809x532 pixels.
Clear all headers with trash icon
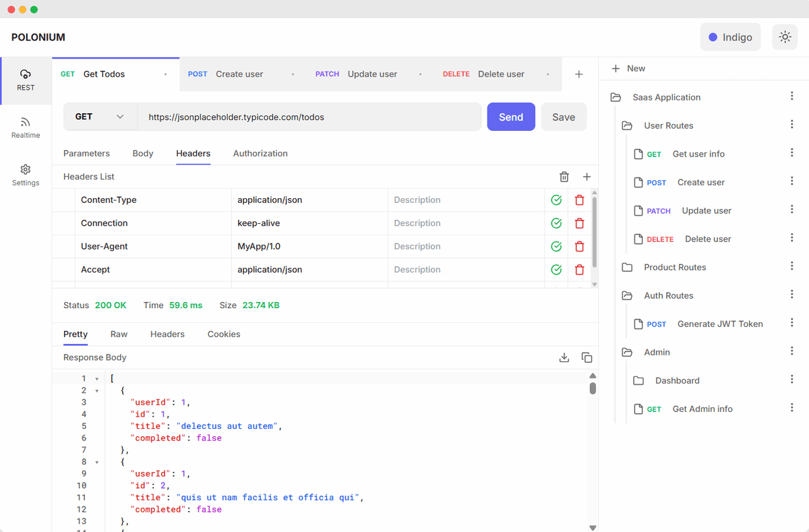click(564, 177)
